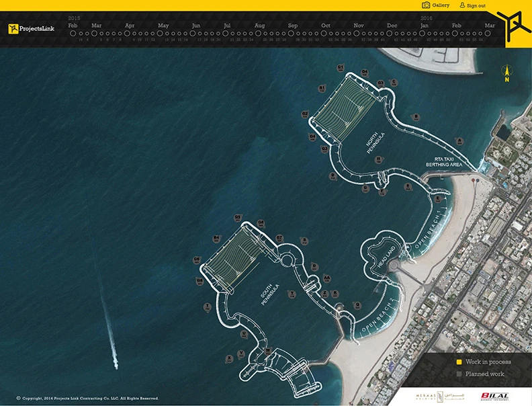Jump to the Feb 2015 timeline marker
532x406 pixels.
pyautogui.click(x=73, y=32)
